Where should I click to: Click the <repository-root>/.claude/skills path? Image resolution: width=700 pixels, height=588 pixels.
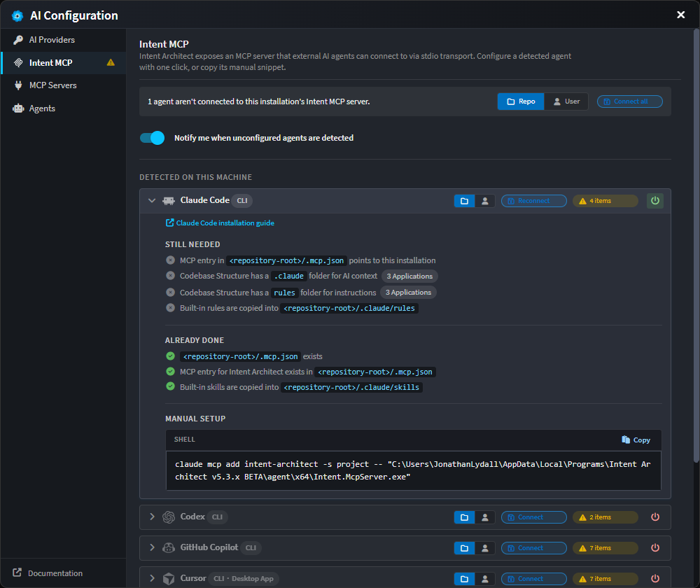(x=351, y=388)
